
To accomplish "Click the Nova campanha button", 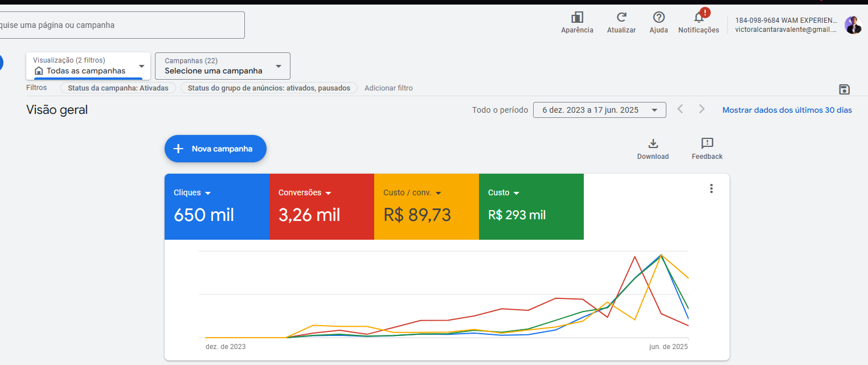I will [215, 149].
